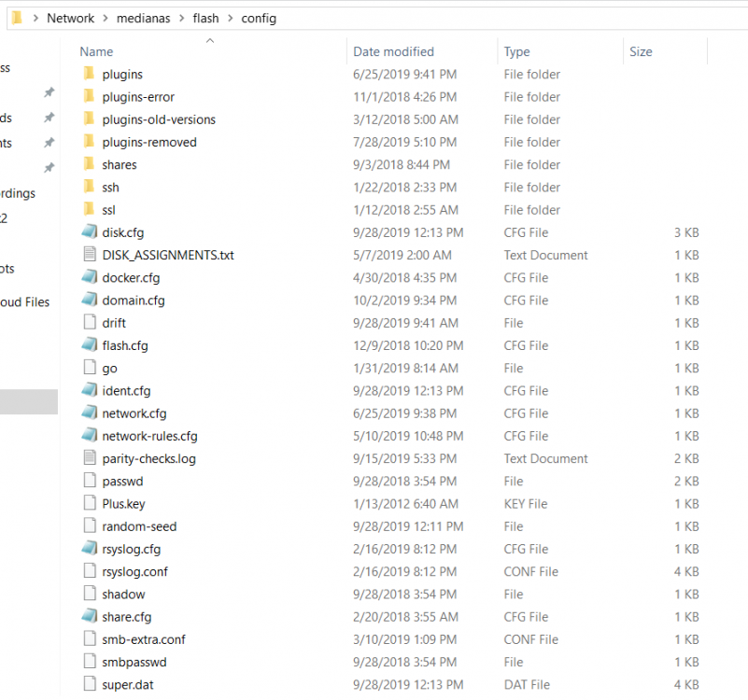Click the flash.cfg file icon
This screenshot has width=748, height=700.
click(x=90, y=345)
